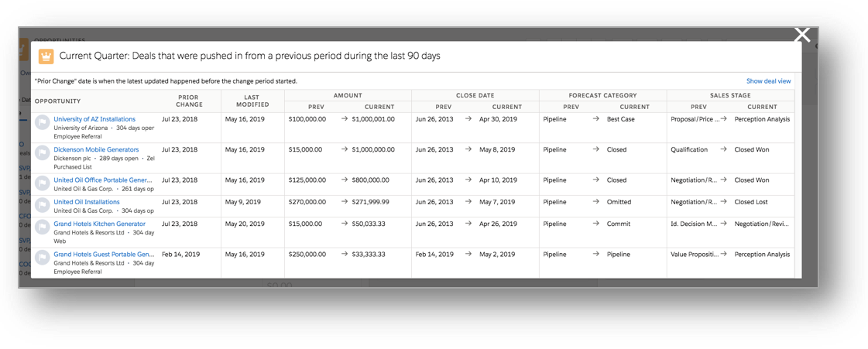868x349 pixels.
Task: Click the $250,000.00 previous amount cell
Action: [307, 254]
